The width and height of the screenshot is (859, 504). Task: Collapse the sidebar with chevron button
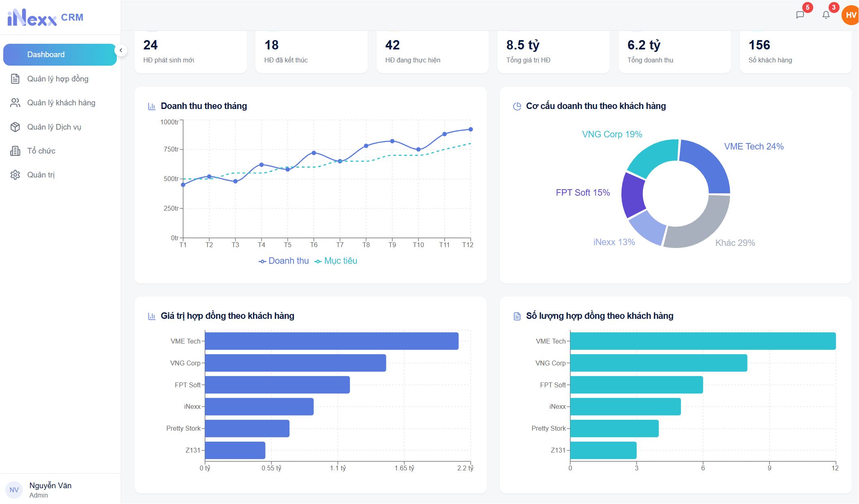click(x=121, y=50)
